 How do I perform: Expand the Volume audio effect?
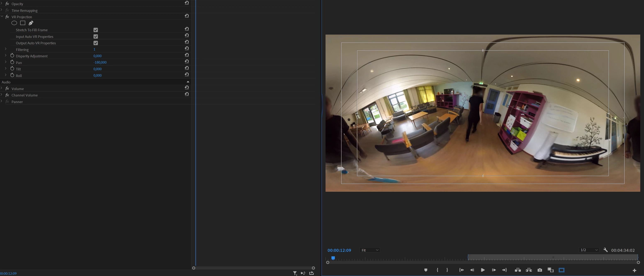pyautogui.click(x=2, y=88)
